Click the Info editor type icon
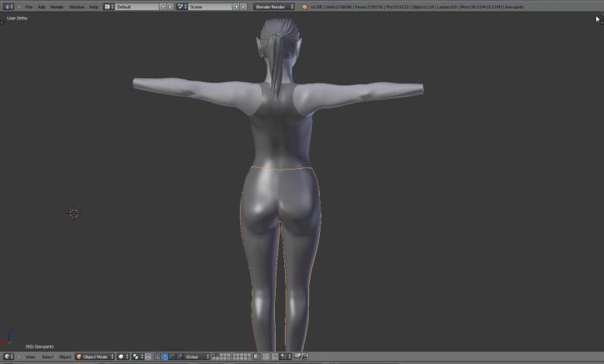Screen dimensions: 604x364 pyautogui.click(x=8, y=7)
